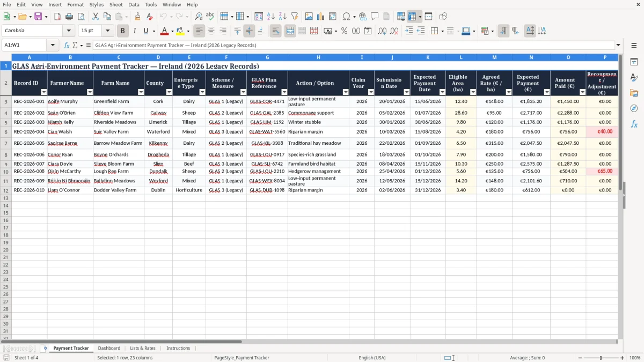Toggle Center Horizontally alignment

(211, 31)
